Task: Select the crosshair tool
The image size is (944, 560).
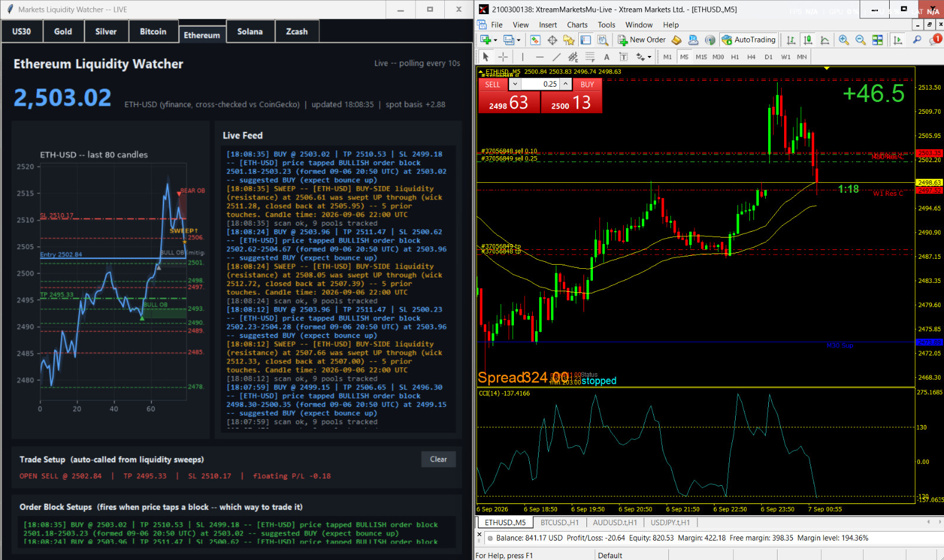Action: coord(503,57)
